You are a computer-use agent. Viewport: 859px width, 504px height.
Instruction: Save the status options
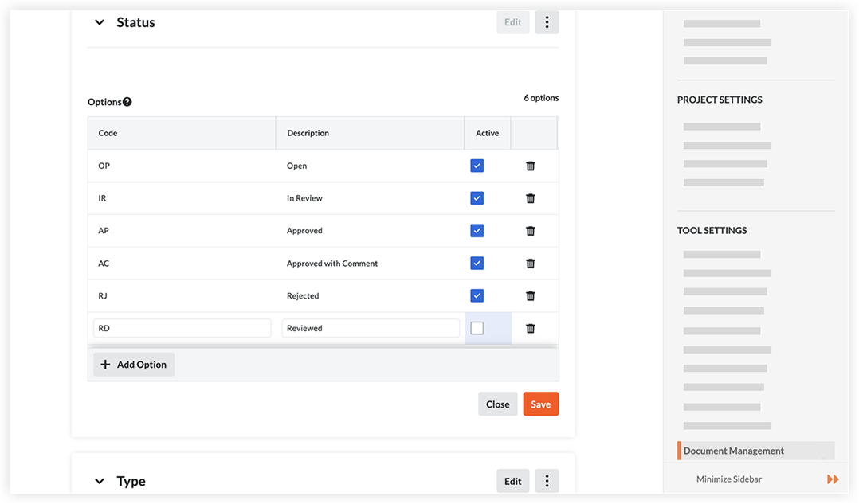point(541,404)
